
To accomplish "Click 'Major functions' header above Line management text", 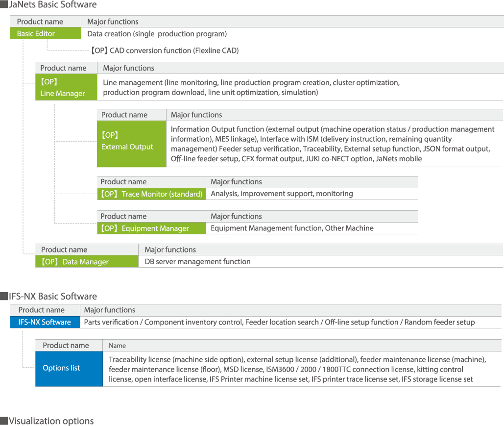I will 128,68.
